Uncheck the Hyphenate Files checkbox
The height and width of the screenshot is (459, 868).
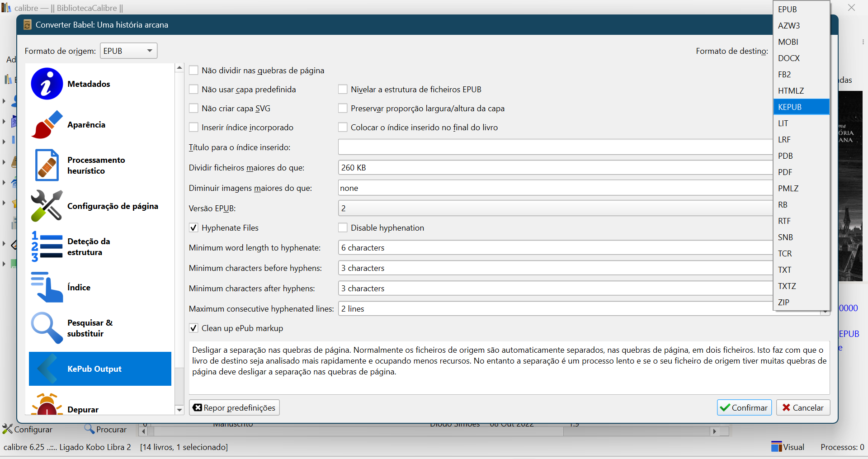pos(194,228)
